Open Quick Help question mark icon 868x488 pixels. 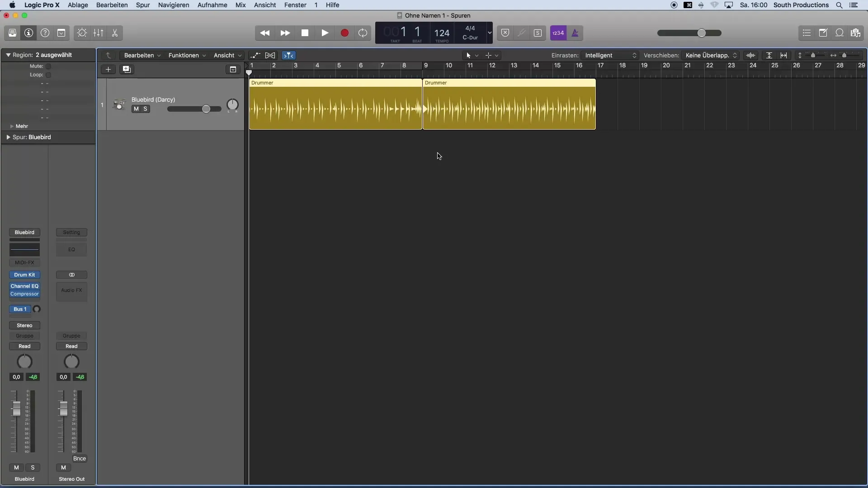[45, 33]
